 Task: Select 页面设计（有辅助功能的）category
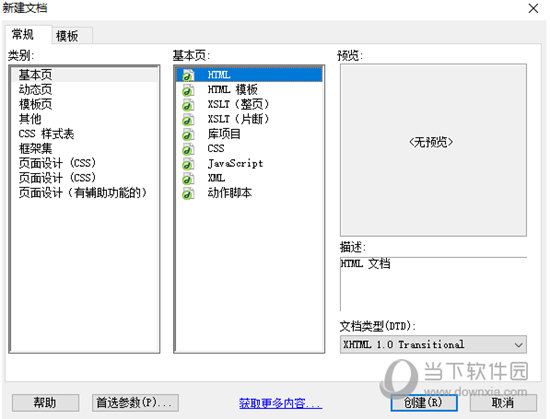point(84,192)
